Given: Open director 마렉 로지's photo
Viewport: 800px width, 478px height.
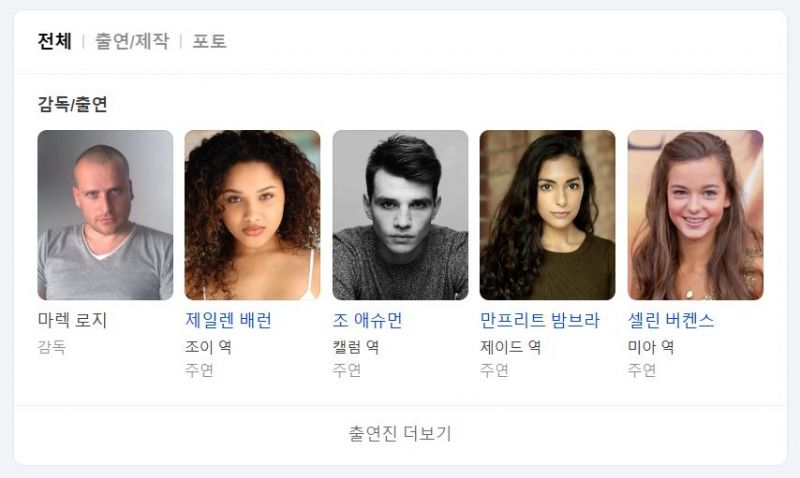Looking at the screenshot, I should click(x=105, y=215).
